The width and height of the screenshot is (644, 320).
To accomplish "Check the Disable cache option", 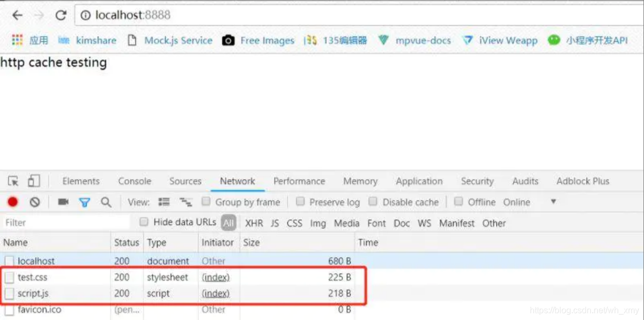I will pyautogui.click(x=373, y=202).
